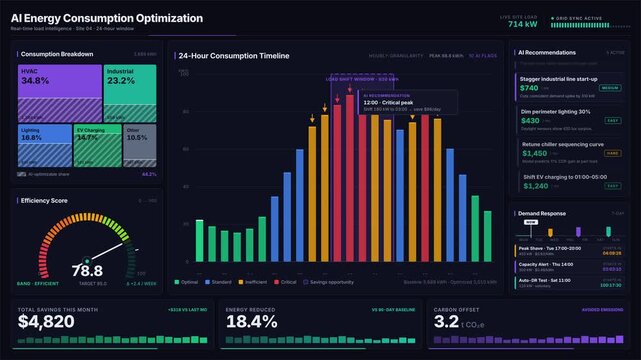Toggle the Standard legend item

tap(218, 282)
